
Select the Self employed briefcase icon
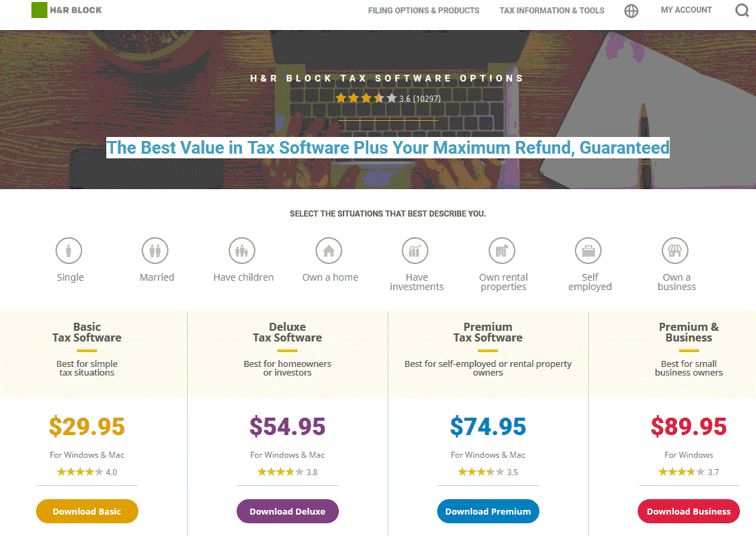(x=588, y=251)
